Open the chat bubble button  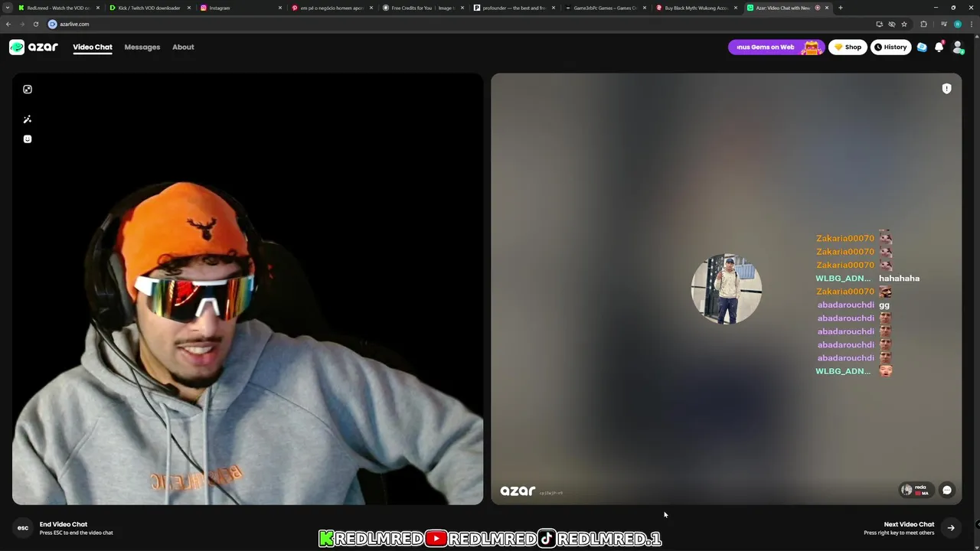[947, 490]
